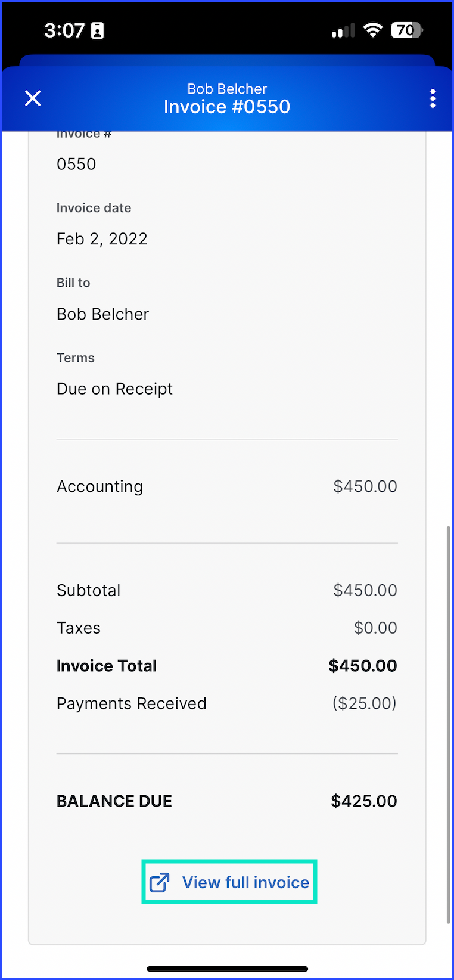
Task: Tap the BALANCE DUE $425.00 amount
Action: tap(364, 801)
